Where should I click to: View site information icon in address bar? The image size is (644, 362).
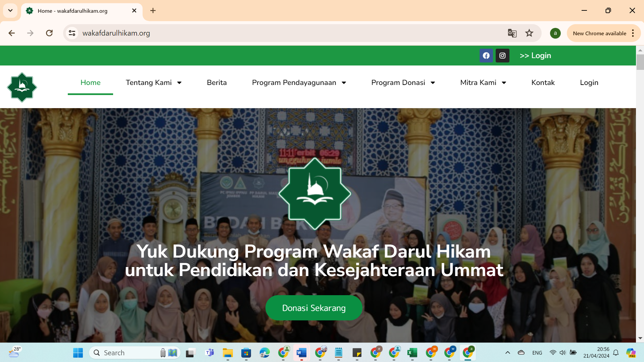72,33
